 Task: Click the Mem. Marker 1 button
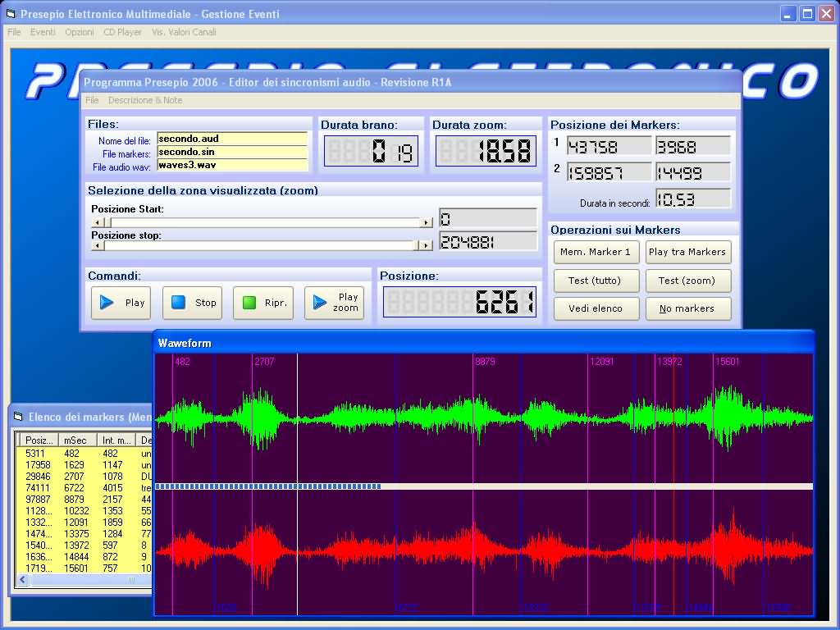[x=596, y=252]
